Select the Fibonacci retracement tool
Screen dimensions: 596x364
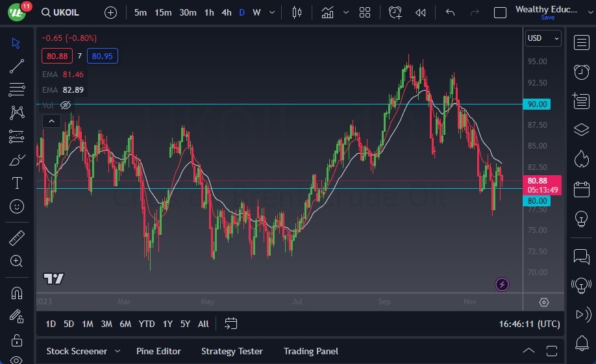[16, 90]
